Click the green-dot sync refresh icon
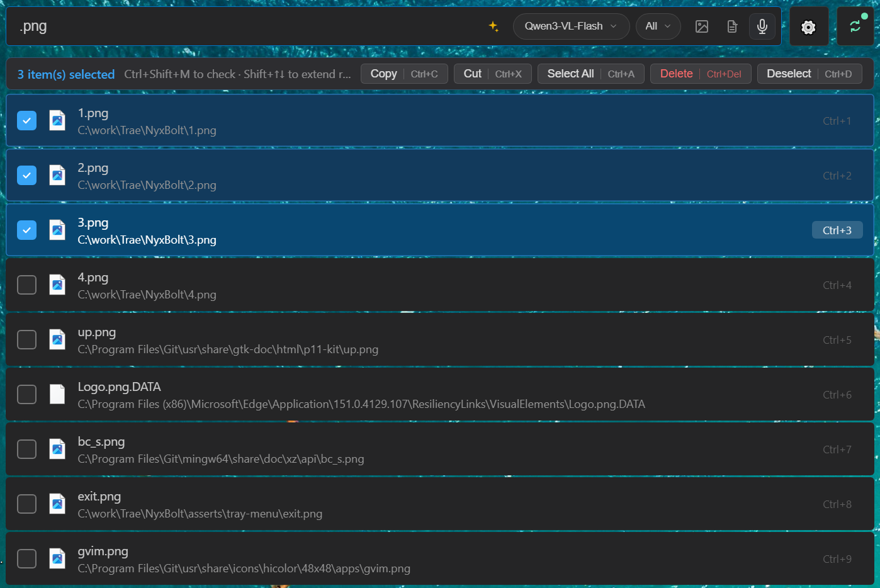The image size is (880, 588). [x=855, y=26]
